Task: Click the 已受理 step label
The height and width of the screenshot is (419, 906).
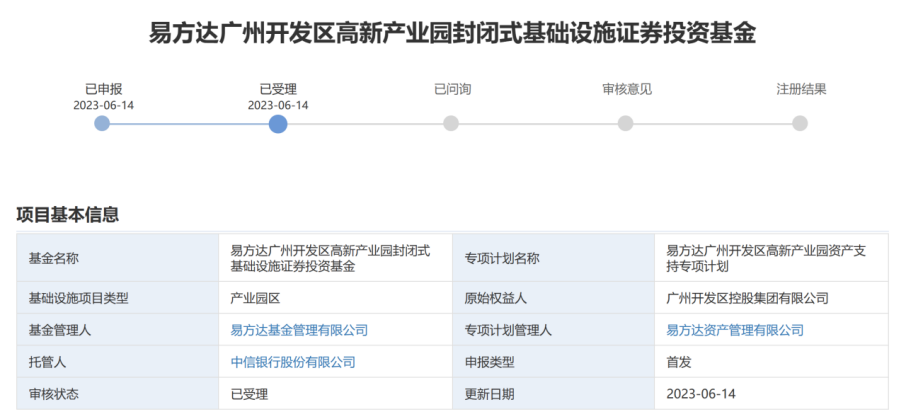Action: pos(278,90)
